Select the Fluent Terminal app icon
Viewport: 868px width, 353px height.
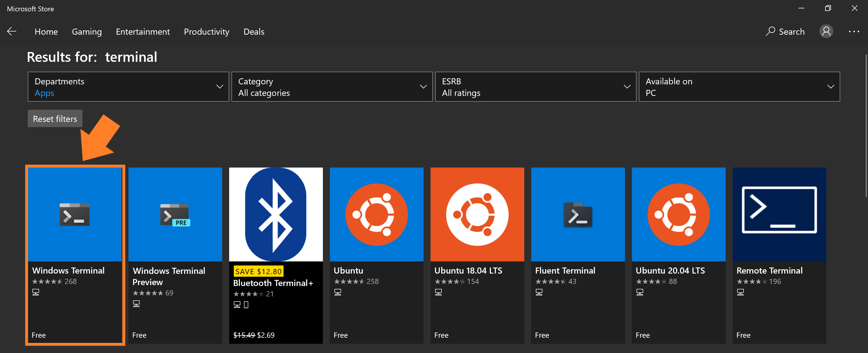coord(578,214)
